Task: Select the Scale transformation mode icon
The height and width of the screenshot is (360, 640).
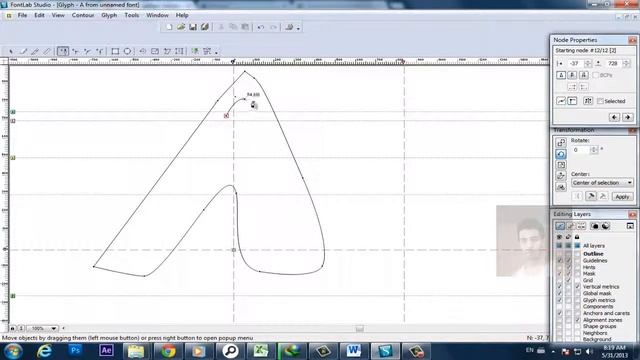Action: pos(561,165)
